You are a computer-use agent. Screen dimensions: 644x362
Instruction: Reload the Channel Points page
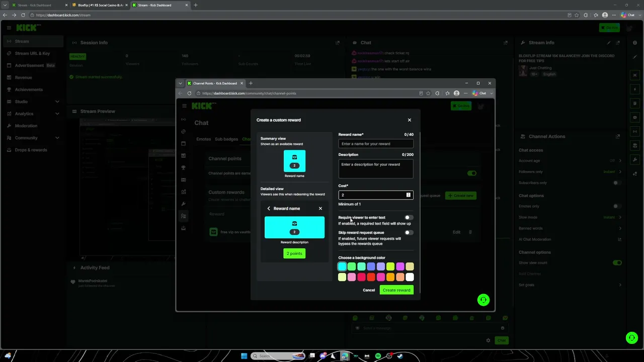[x=189, y=93]
